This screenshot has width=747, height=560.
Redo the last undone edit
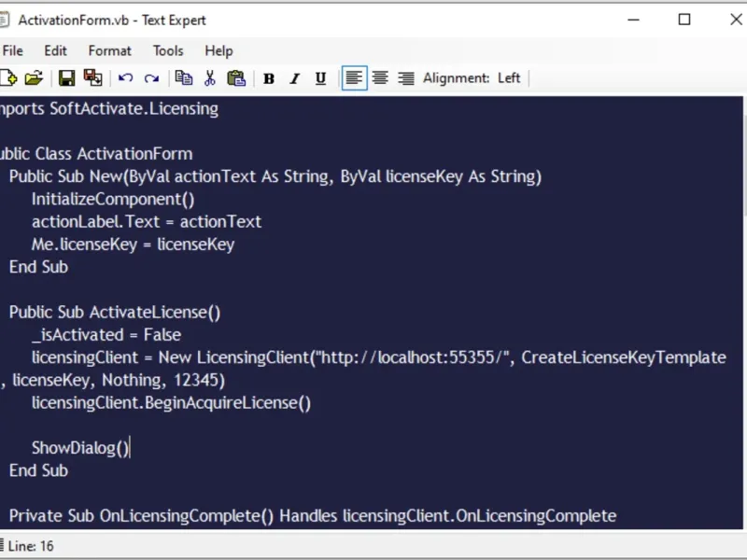(x=151, y=77)
